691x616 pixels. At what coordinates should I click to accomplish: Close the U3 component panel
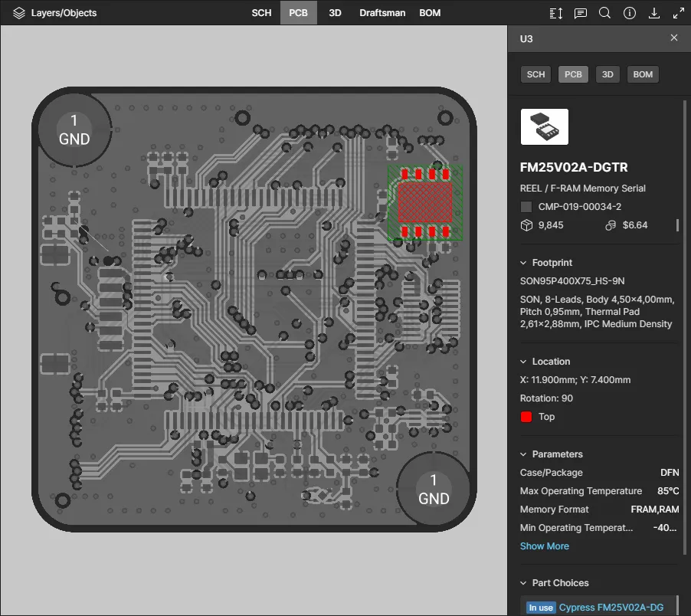[674, 38]
